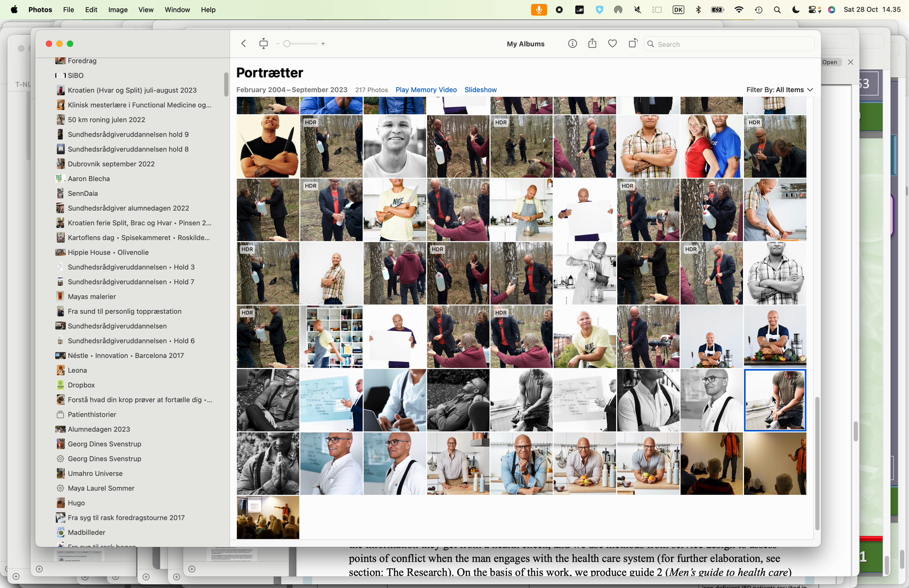
Task: Open the Edit menu
Action: coord(91,10)
